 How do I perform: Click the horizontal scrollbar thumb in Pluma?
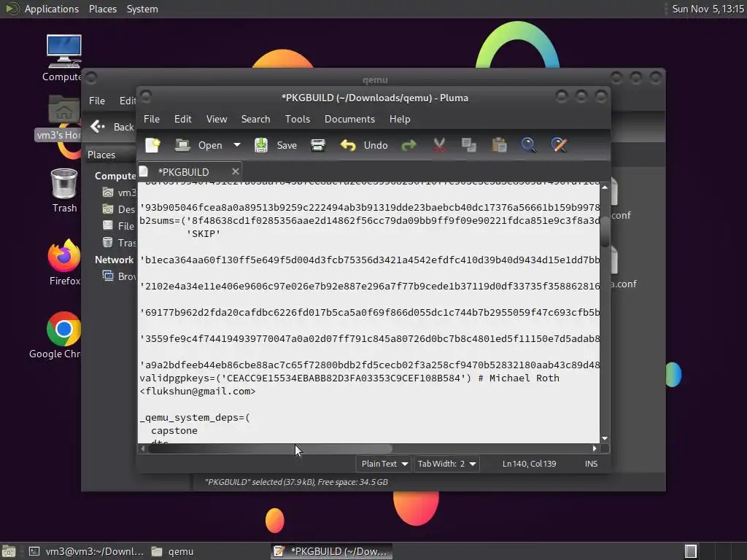click(x=270, y=448)
